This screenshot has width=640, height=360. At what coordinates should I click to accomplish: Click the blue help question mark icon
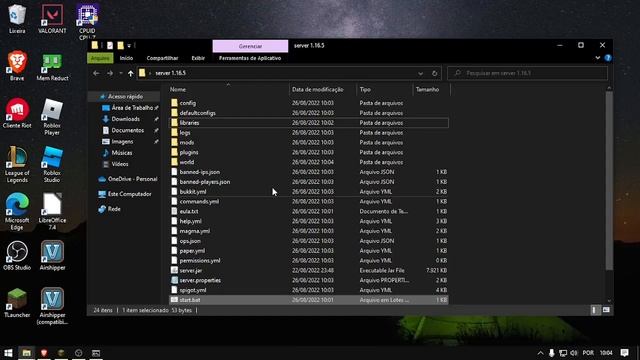pos(608,58)
